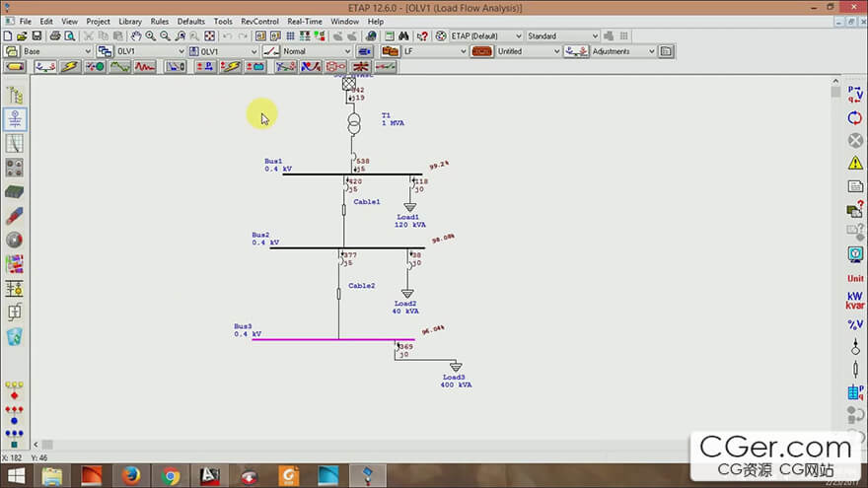868x488 pixels.
Task: Save the project using floppy disk icon
Action: [x=36, y=35]
